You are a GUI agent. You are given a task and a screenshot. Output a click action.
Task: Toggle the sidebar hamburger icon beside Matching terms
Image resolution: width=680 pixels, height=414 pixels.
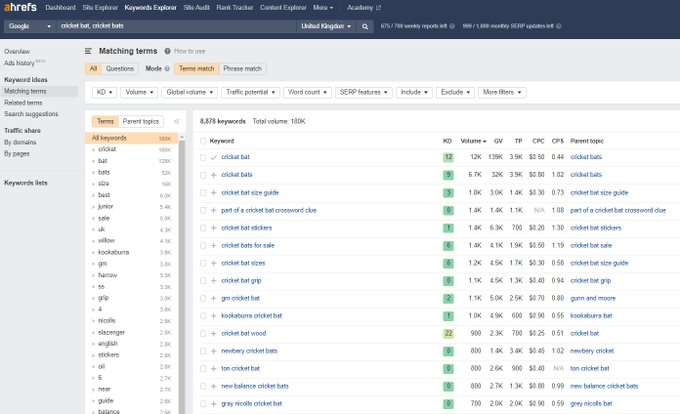[88, 51]
